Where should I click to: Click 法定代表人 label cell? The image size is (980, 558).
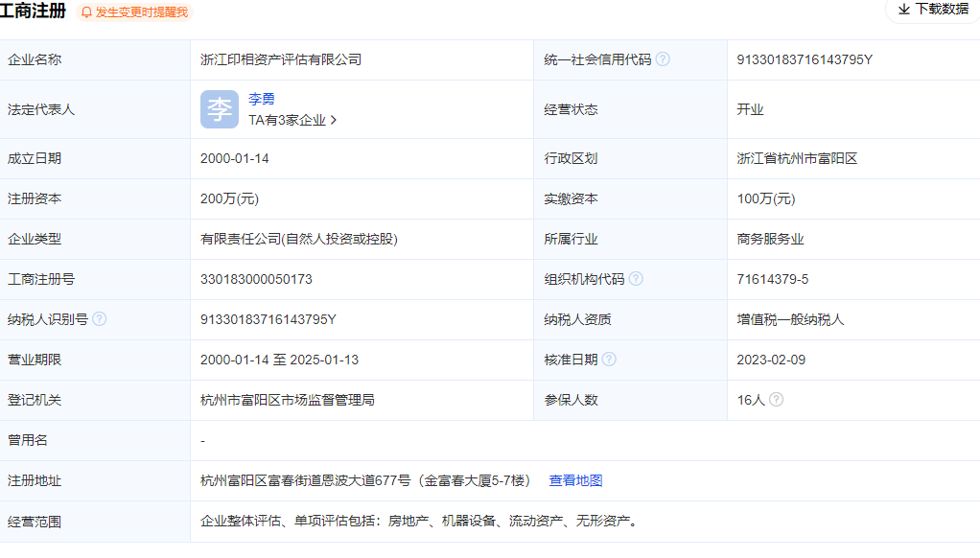(95, 109)
